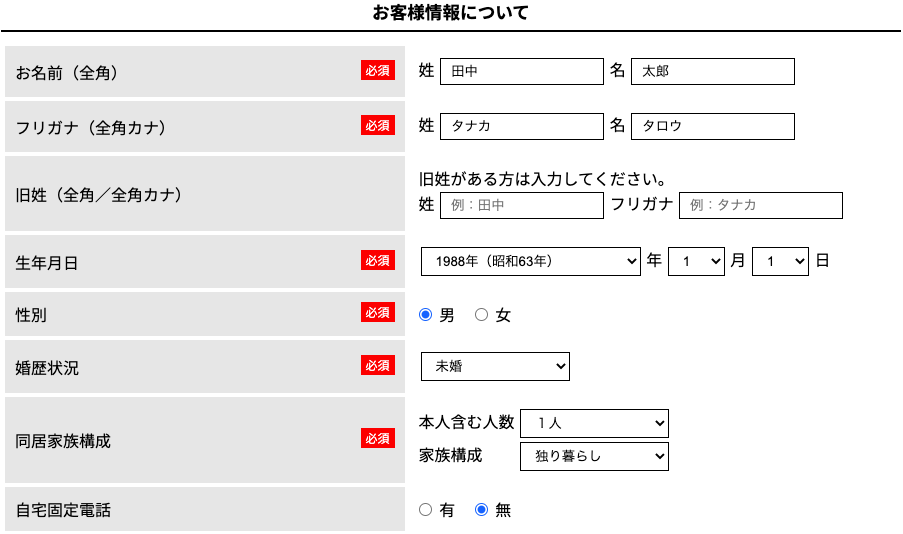Click the 必須 badge beside 生年月日

[x=378, y=260]
